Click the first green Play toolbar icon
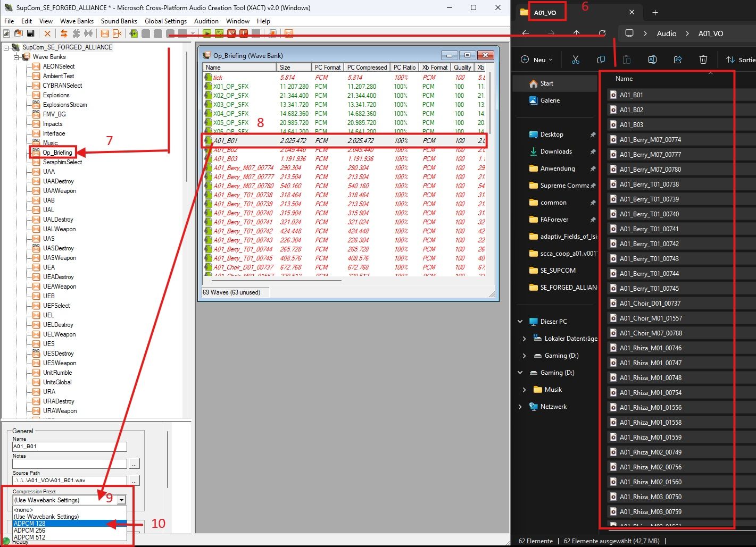 coord(207,33)
